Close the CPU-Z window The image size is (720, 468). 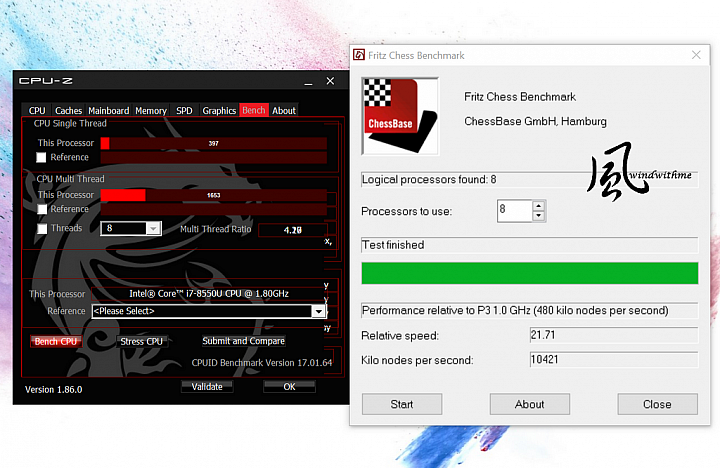(x=330, y=81)
